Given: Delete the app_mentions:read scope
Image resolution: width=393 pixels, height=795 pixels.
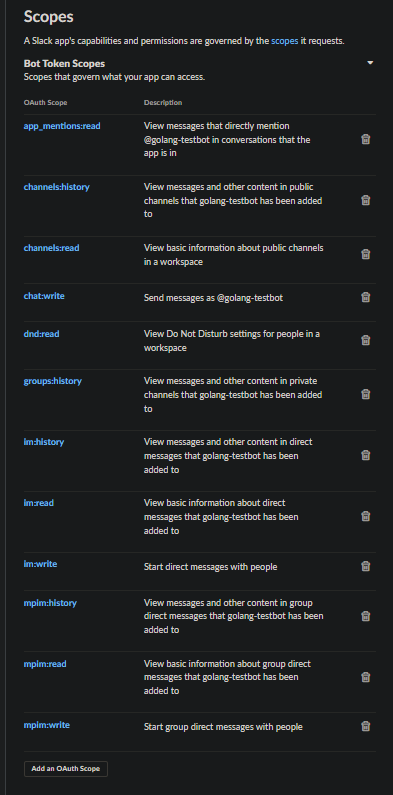Looking at the screenshot, I should tap(365, 139).
